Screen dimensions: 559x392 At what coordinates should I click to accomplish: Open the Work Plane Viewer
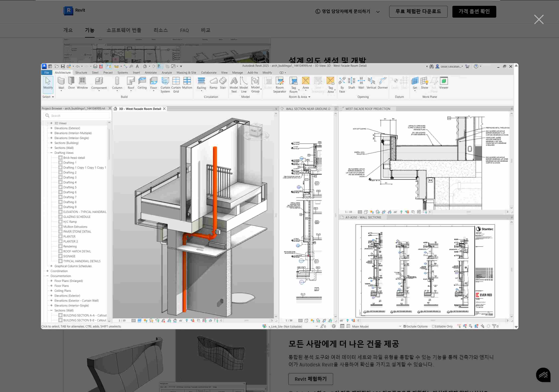444,83
